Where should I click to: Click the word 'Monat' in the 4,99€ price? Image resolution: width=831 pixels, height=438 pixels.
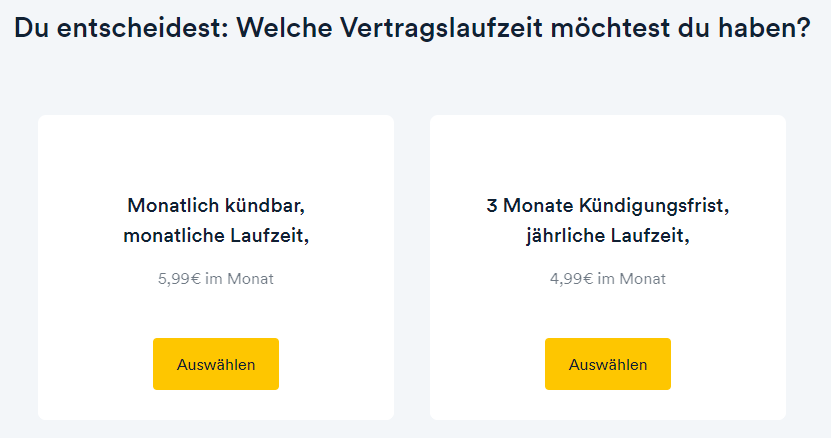coord(643,279)
